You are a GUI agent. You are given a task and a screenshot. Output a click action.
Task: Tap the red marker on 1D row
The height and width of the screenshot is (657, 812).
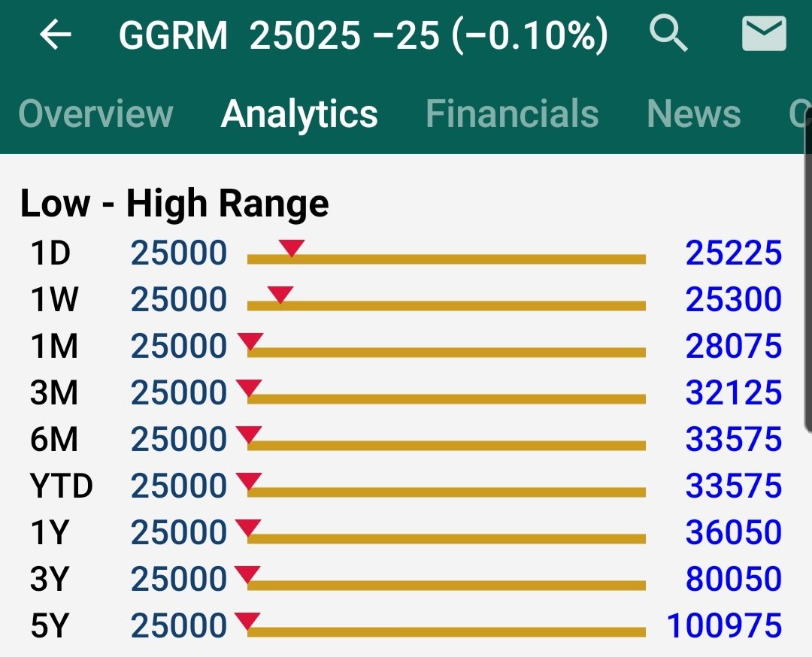point(292,248)
